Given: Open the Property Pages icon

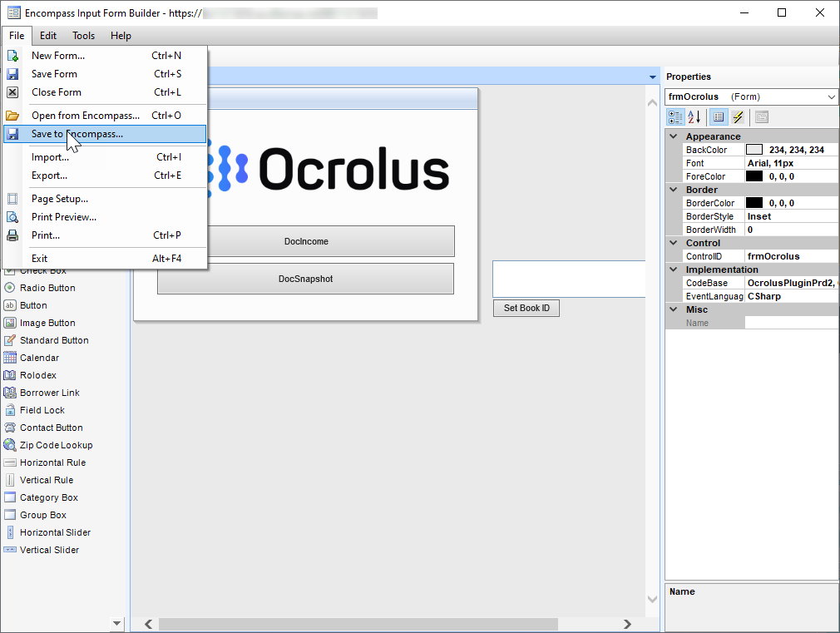Looking at the screenshot, I should pyautogui.click(x=762, y=116).
